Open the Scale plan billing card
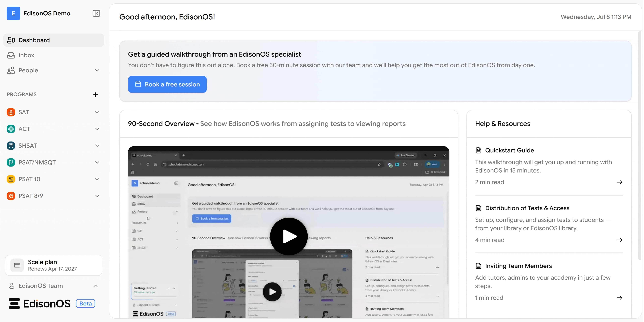 [x=53, y=265]
